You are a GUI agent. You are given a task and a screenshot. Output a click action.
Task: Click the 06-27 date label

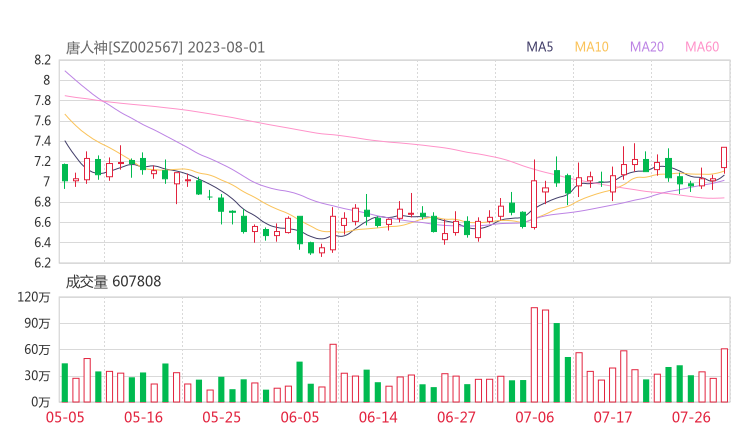(x=456, y=417)
